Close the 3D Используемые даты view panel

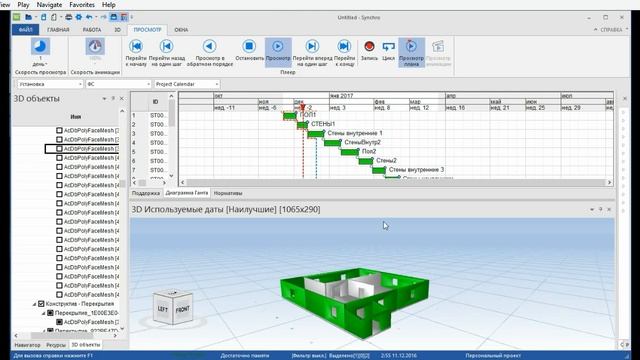(x=609, y=209)
